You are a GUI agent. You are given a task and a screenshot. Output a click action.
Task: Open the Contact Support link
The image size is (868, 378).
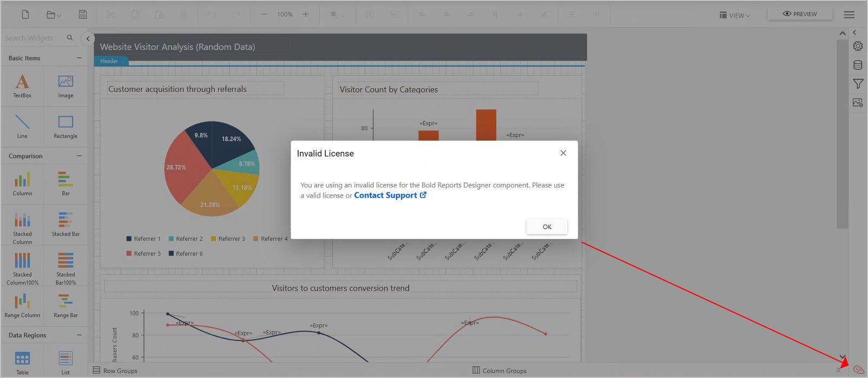coord(390,195)
